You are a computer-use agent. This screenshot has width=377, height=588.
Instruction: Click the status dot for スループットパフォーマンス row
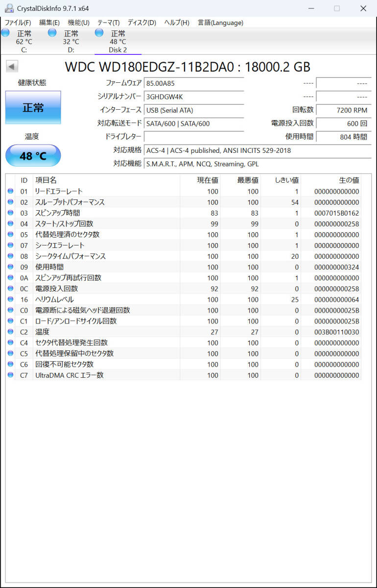click(11, 202)
